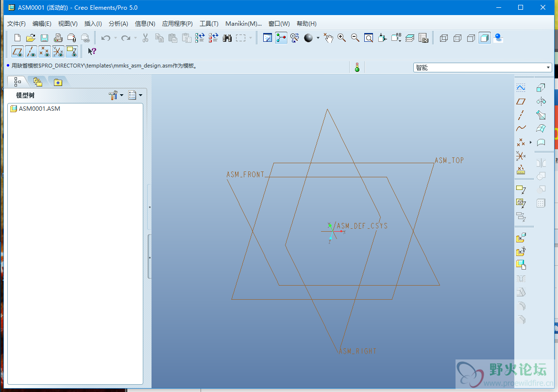Expand the datum point flyout arrow
The width and height of the screenshot is (558, 392).
531,142
